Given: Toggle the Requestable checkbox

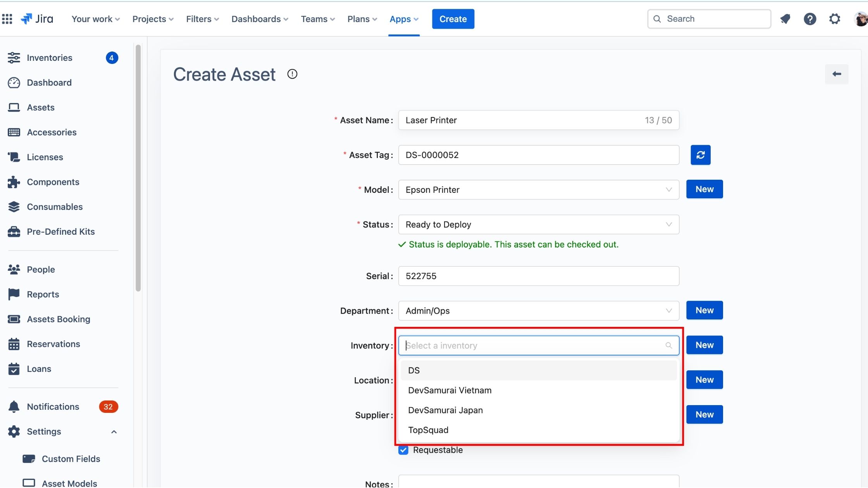Looking at the screenshot, I should [x=403, y=450].
